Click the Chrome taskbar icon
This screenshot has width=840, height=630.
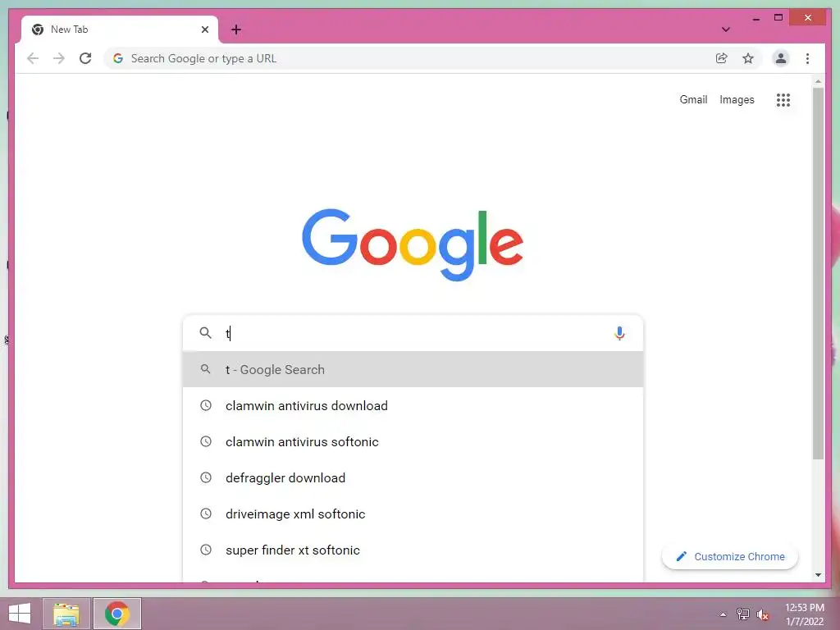[x=116, y=614]
